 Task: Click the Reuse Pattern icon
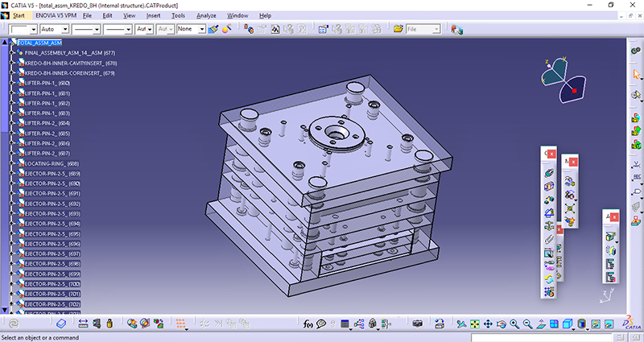(549, 291)
